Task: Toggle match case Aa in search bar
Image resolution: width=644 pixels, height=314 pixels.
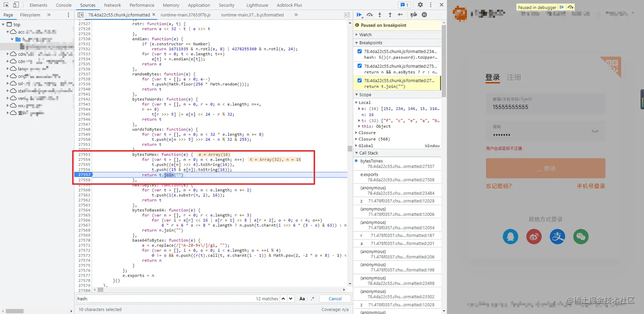Action: click(x=302, y=299)
